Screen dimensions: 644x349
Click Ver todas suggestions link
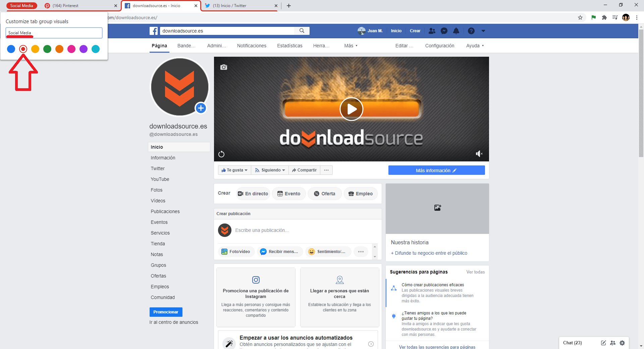click(x=476, y=272)
